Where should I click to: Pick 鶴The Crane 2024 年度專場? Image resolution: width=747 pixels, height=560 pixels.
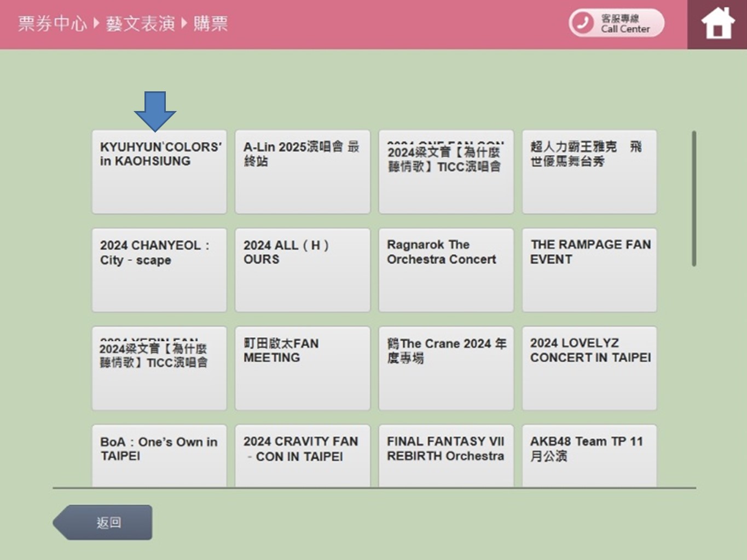click(x=446, y=369)
